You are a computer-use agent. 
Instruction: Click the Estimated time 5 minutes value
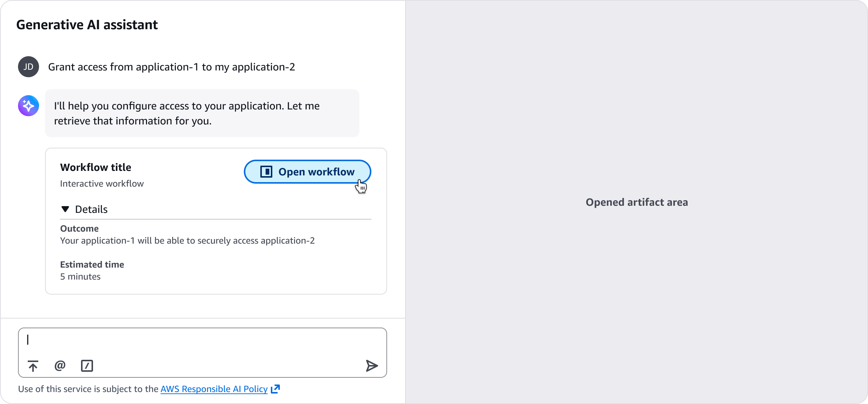pos(80,277)
